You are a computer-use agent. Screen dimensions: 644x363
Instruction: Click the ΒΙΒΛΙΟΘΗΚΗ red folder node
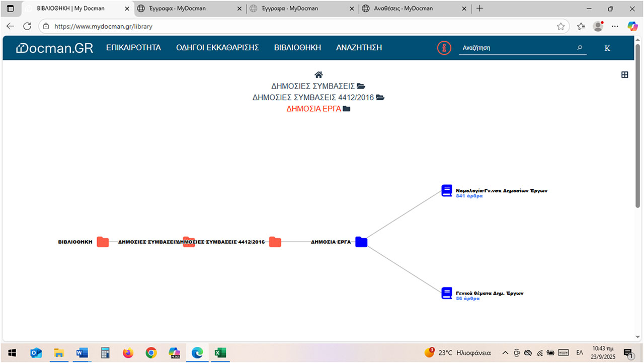point(103,242)
